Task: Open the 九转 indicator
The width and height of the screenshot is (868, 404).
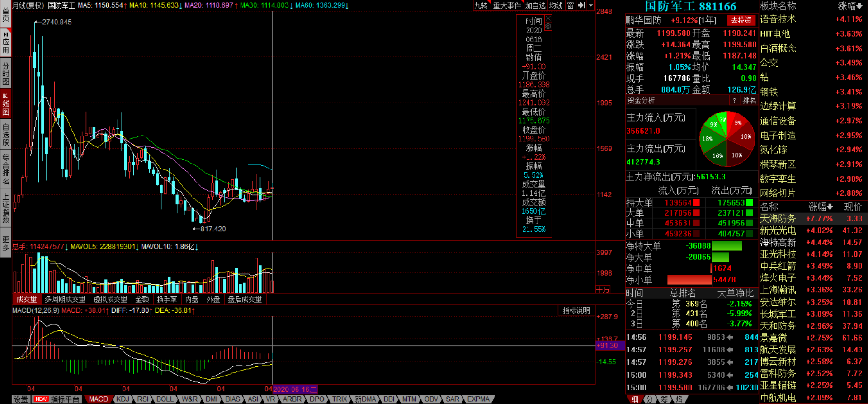Action: 481,5
